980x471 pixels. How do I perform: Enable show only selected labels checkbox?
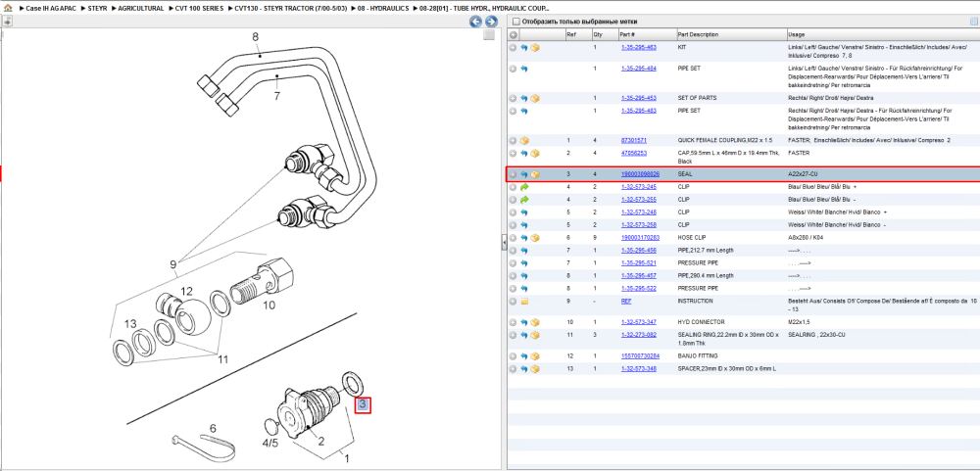[x=515, y=22]
